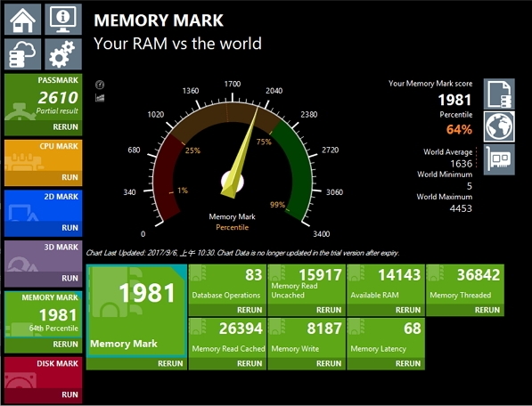This screenshot has width=532, height=406.
Task: Open the Available RAM 14143 tile
Action: pyautogui.click(x=386, y=285)
